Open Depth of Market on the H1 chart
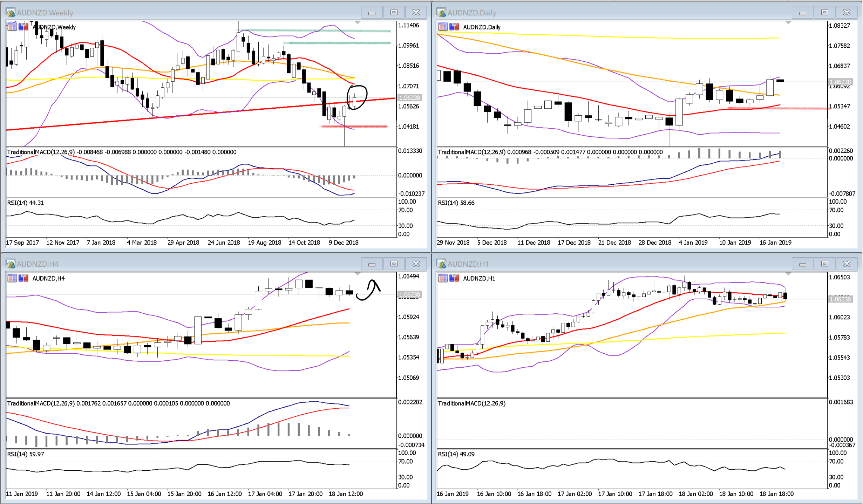The height and width of the screenshot is (504, 863). pos(443,278)
